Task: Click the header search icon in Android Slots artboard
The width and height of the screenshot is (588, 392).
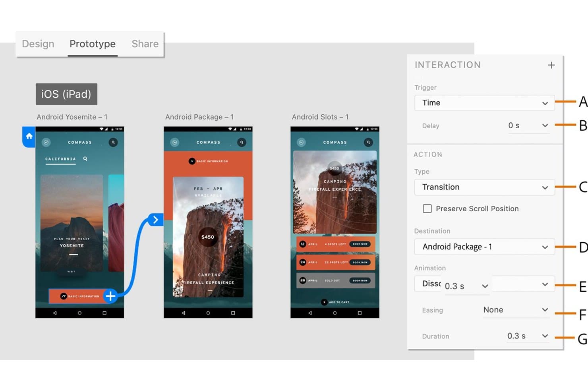Action: click(368, 142)
